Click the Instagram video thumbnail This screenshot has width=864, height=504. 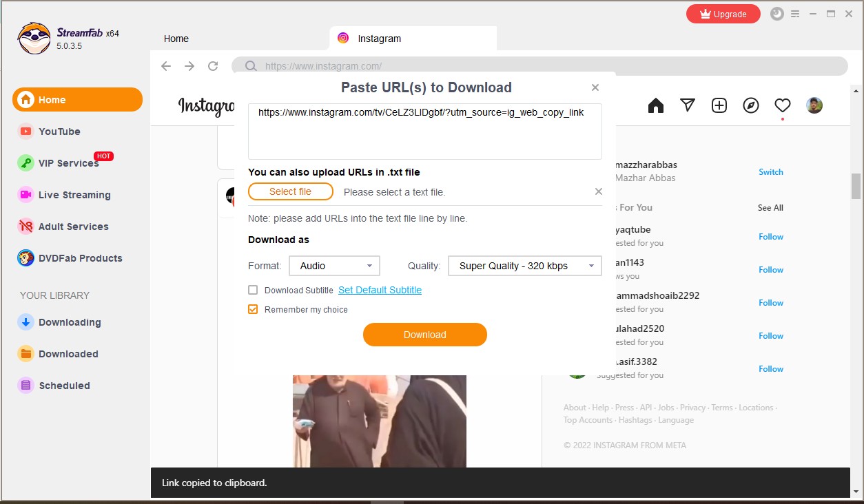[380, 421]
